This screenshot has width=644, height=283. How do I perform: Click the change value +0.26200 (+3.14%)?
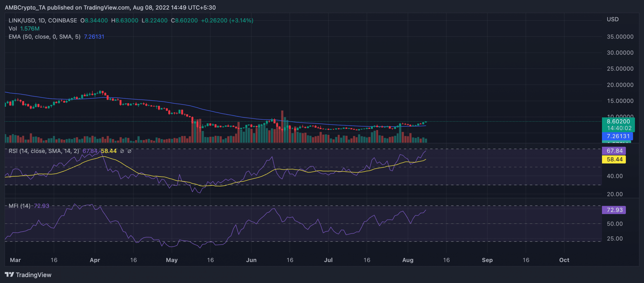227,20
